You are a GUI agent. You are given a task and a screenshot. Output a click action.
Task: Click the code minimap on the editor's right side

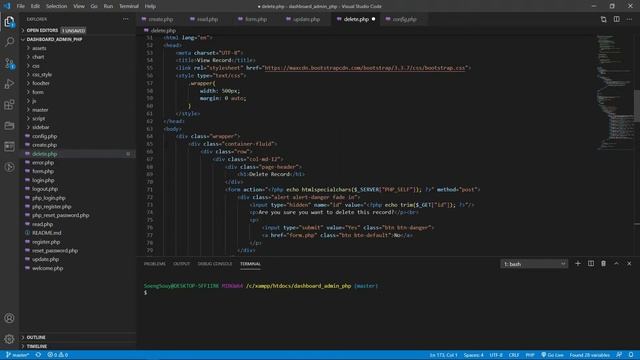[x=614, y=92]
